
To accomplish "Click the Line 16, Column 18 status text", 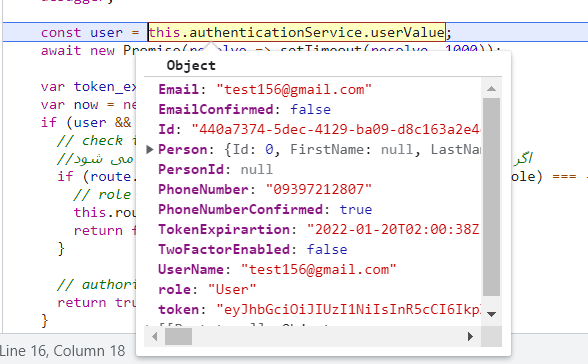I will coord(62,351).
